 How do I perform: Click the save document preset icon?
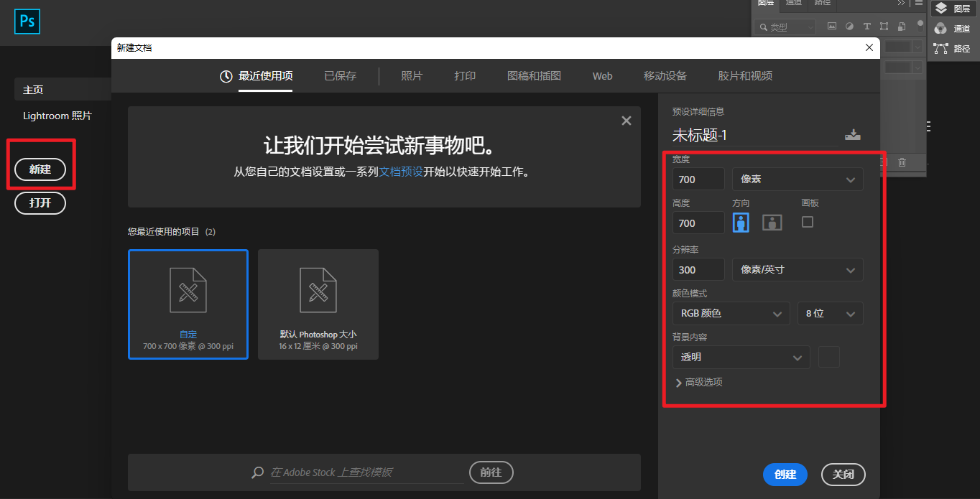tap(853, 135)
